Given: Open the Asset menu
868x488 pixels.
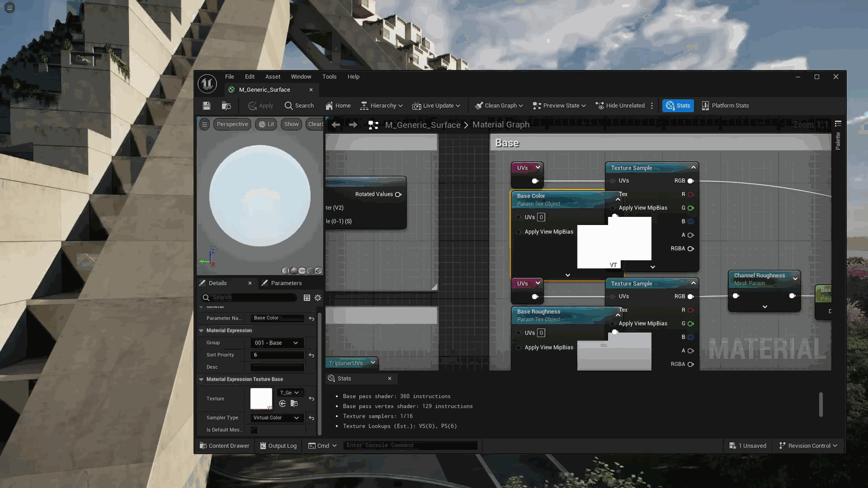Looking at the screenshot, I should 273,77.
